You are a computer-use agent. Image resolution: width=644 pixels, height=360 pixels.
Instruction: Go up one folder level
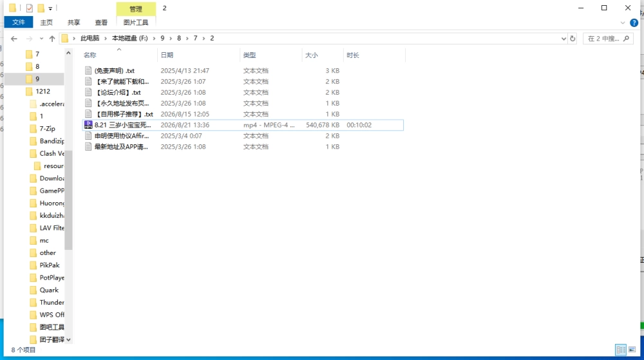click(x=52, y=39)
